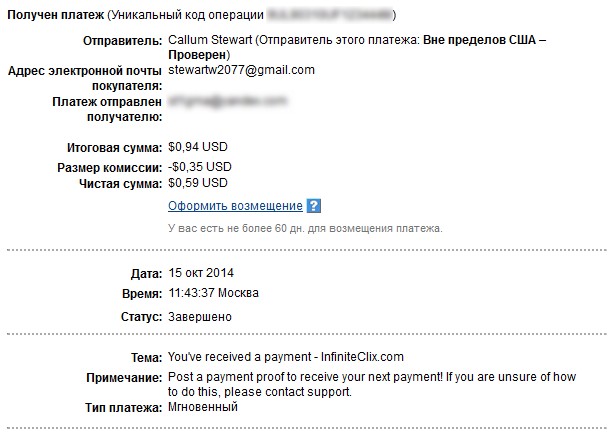This screenshot has width=613, height=432.
Task: Click the time 11:43:37 Москва
Action: point(213,293)
